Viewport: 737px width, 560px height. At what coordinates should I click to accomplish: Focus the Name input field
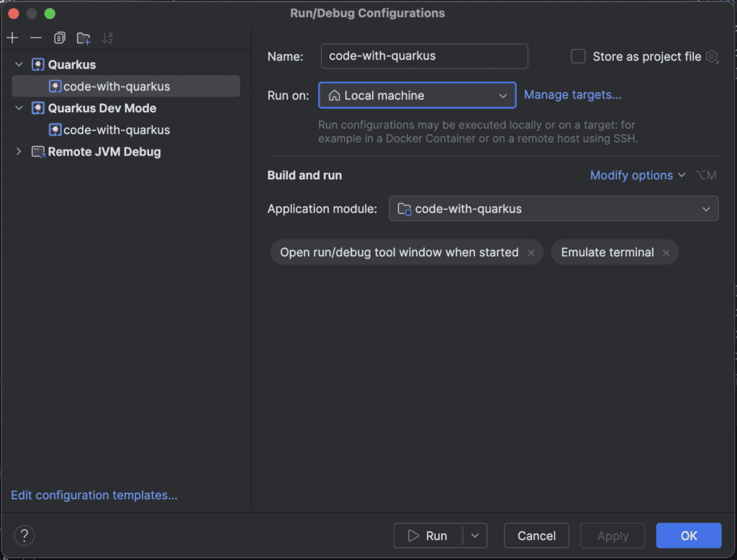coord(425,56)
